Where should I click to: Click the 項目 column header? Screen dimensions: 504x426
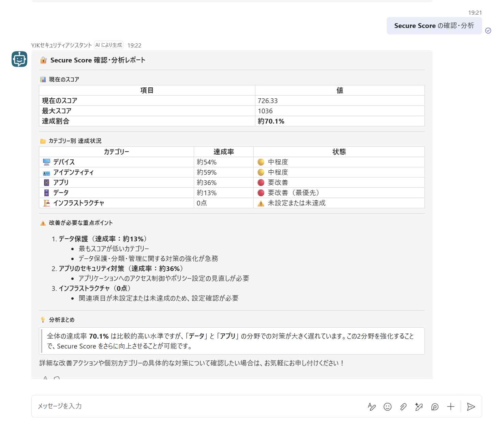click(x=147, y=90)
